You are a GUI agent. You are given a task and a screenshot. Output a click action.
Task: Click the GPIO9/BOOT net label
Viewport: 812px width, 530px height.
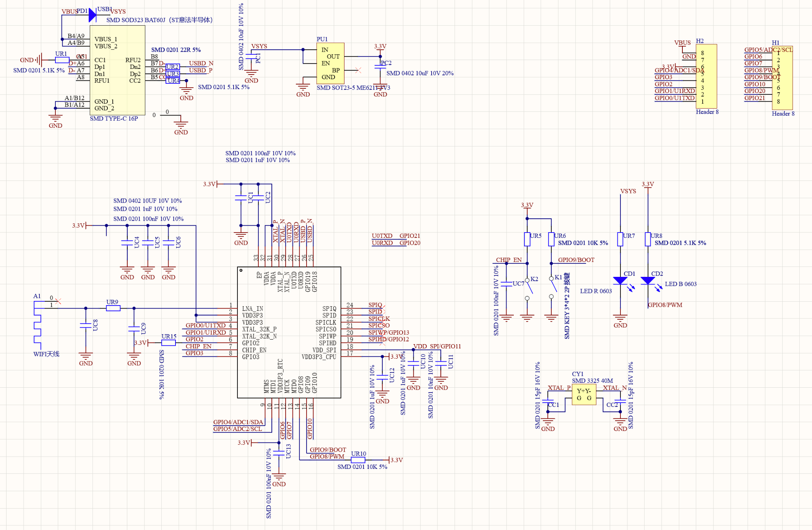click(x=576, y=260)
